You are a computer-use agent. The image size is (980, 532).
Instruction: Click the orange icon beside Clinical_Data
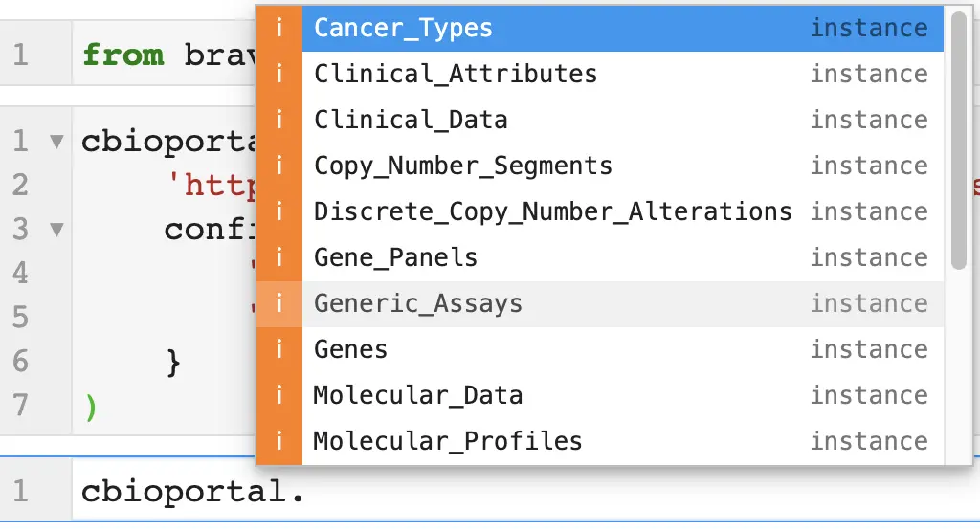click(279, 120)
